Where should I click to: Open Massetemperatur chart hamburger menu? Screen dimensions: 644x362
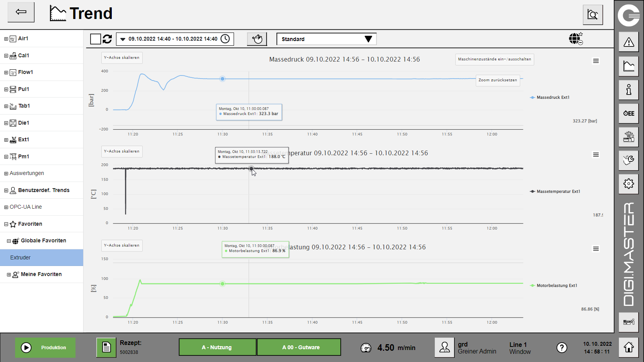[x=596, y=154]
